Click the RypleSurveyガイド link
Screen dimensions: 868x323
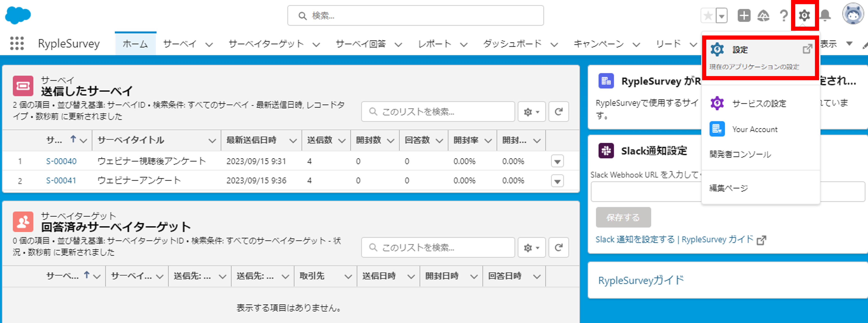[641, 280]
